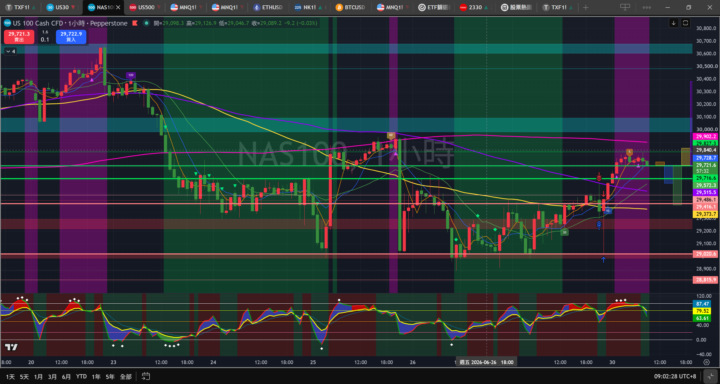Set the time range to 5天
The height and width of the screenshot is (384, 720).
tap(24, 377)
